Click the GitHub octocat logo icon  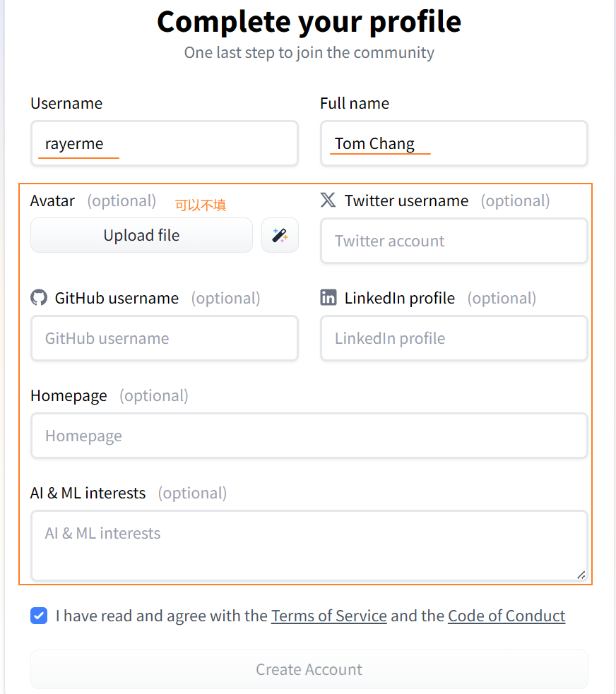click(x=39, y=297)
